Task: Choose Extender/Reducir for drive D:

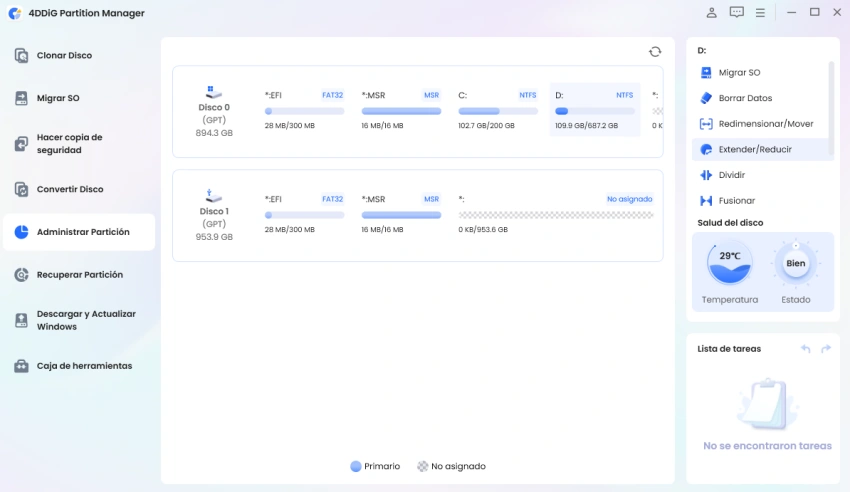Action: pos(762,150)
